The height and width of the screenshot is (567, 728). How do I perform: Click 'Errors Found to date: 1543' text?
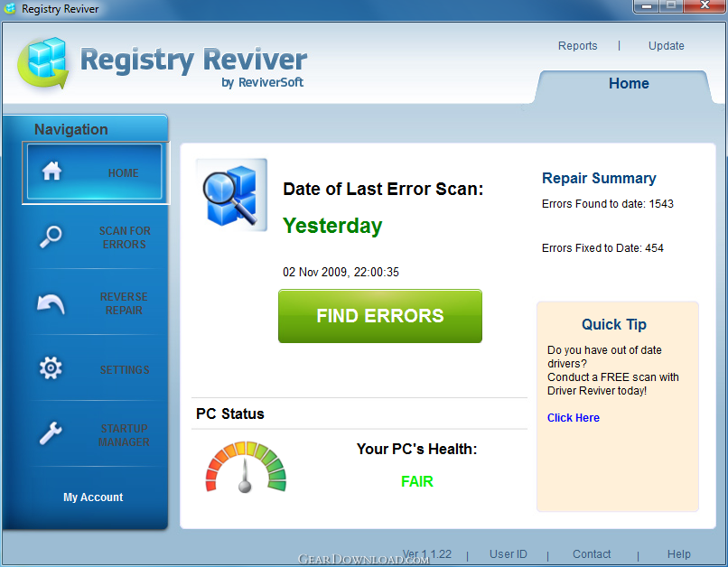click(x=607, y=204)
